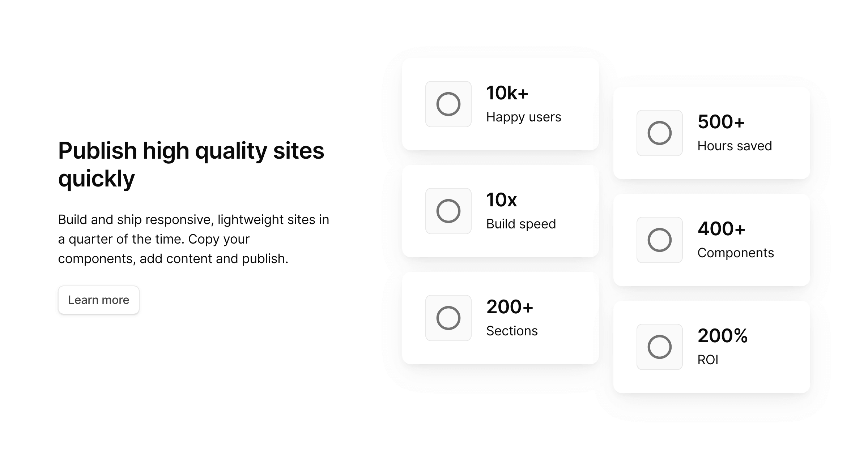Click the heading Publish high quality sites quickly
This screenshot has width=868, height=451.
(x=191, y=163)
